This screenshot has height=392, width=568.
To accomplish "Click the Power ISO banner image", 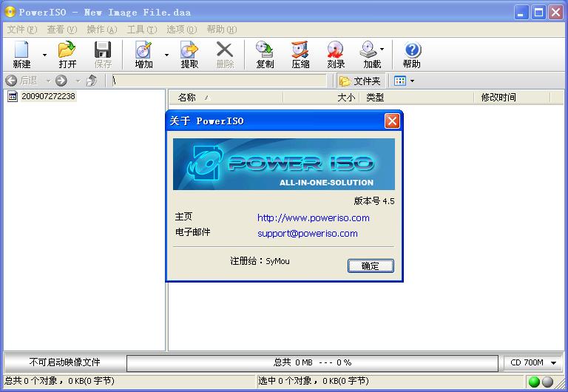I will coord(284,164).
